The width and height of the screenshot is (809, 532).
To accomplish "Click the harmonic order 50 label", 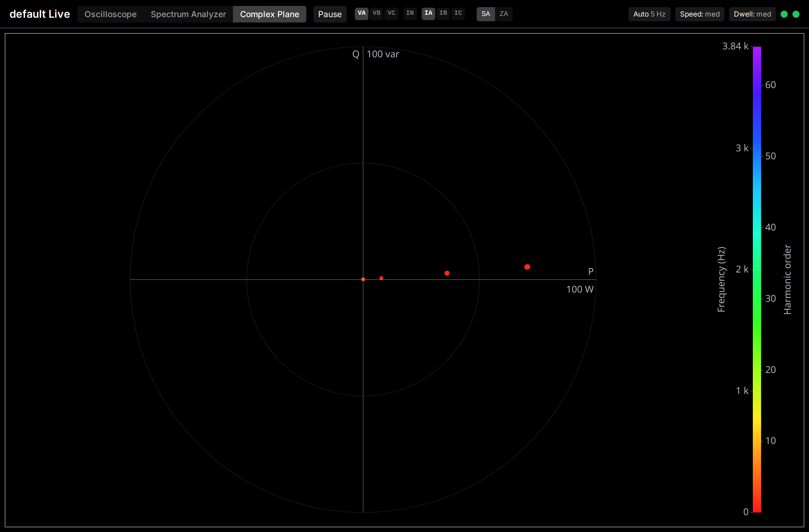I will click(771, 156).
